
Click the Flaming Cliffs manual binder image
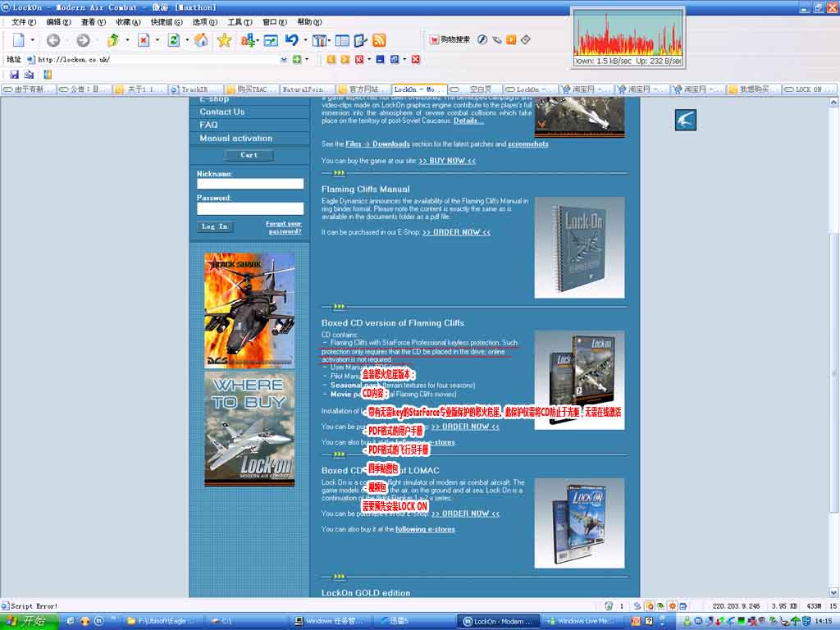(x=580, y=248)
